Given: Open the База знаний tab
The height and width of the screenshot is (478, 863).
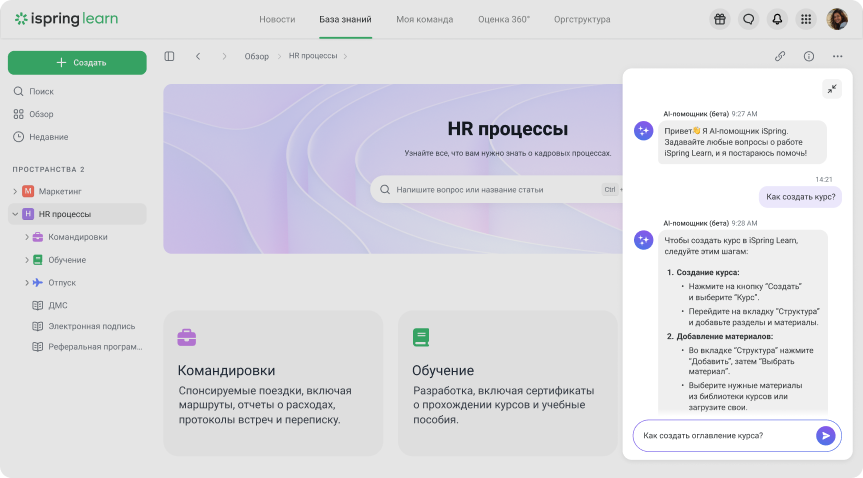Looking at the screenshot, I should 346,19.
